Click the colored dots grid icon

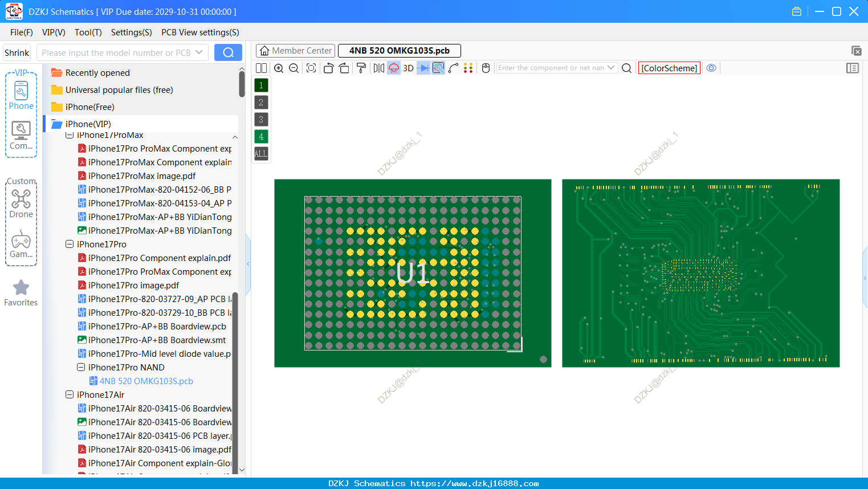point(468,68)
